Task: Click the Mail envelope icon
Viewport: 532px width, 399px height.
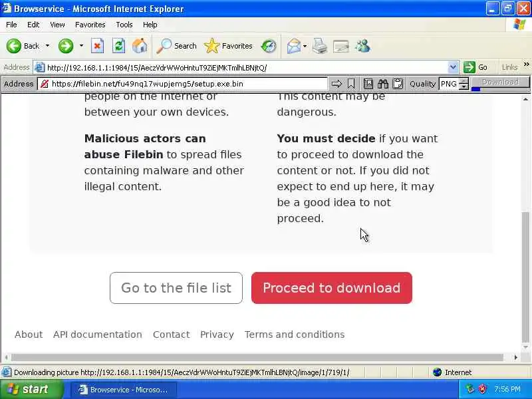Action: coord(293,46)
